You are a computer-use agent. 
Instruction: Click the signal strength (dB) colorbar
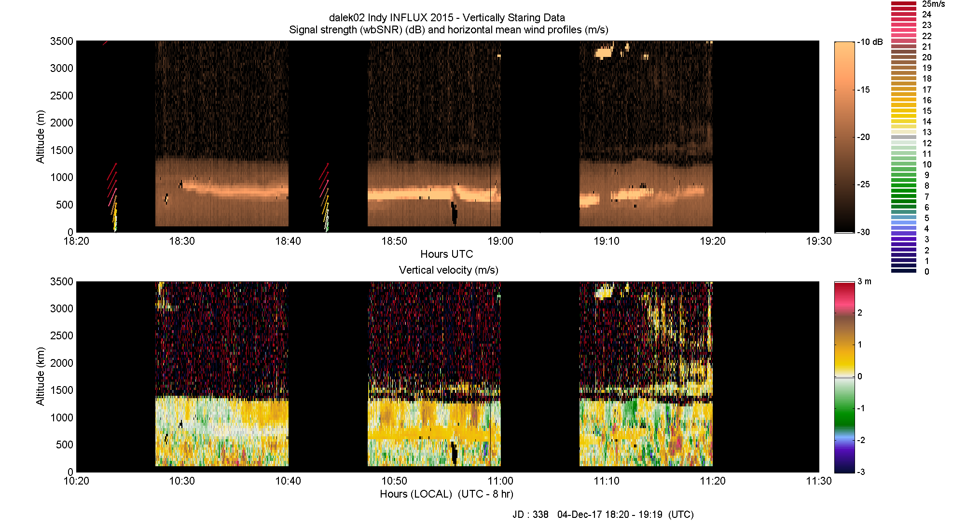844,137
